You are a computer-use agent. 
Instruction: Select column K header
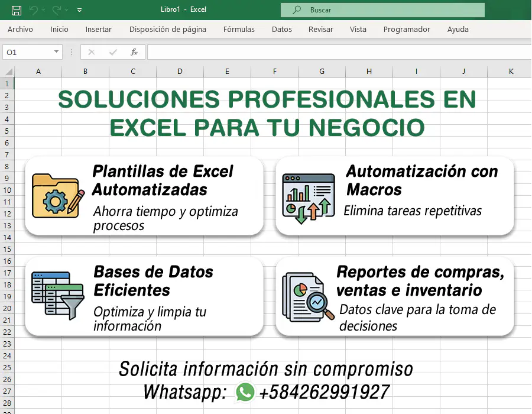[x=511, y=71]
